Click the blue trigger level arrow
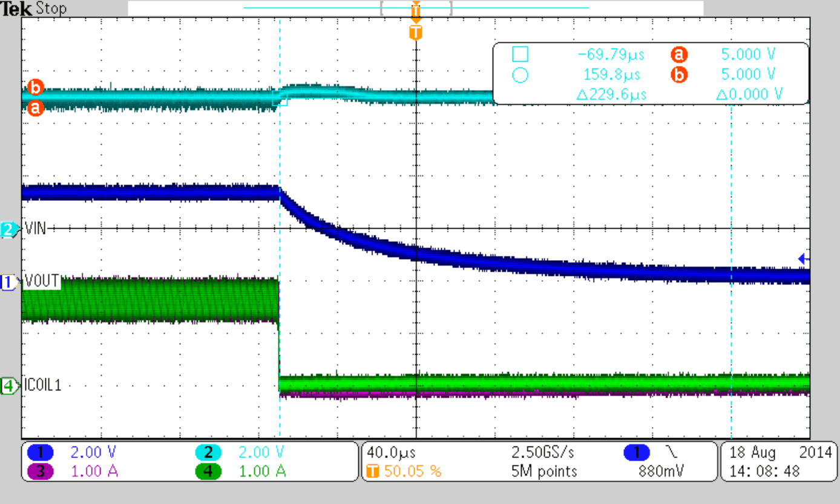This screenshot has height=504, width=840. point(804,259)
